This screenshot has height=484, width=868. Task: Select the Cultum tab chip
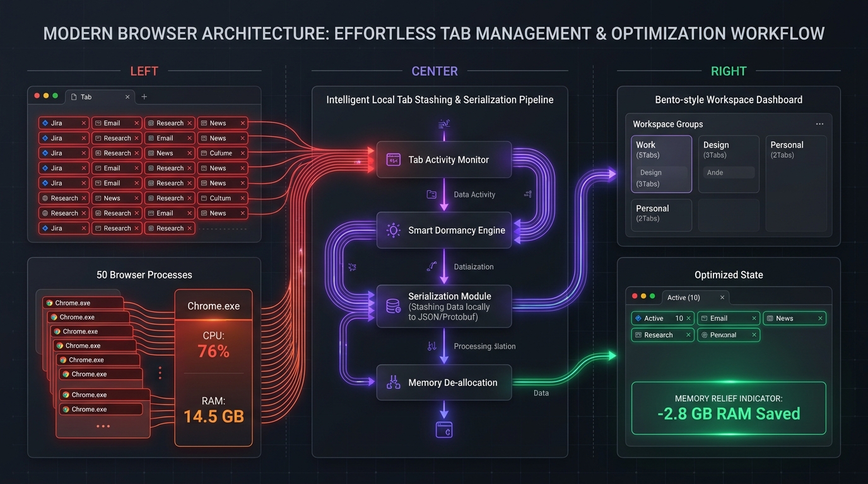[222, 198]
